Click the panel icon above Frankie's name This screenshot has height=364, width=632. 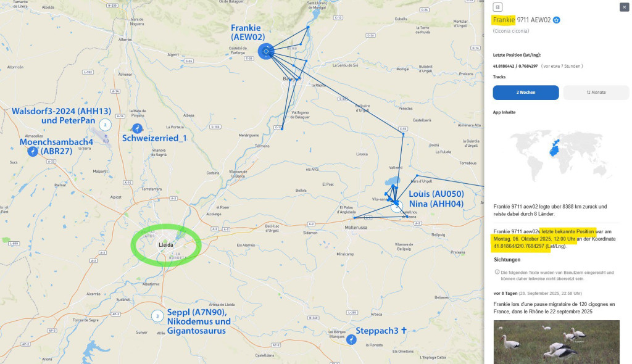497,7
